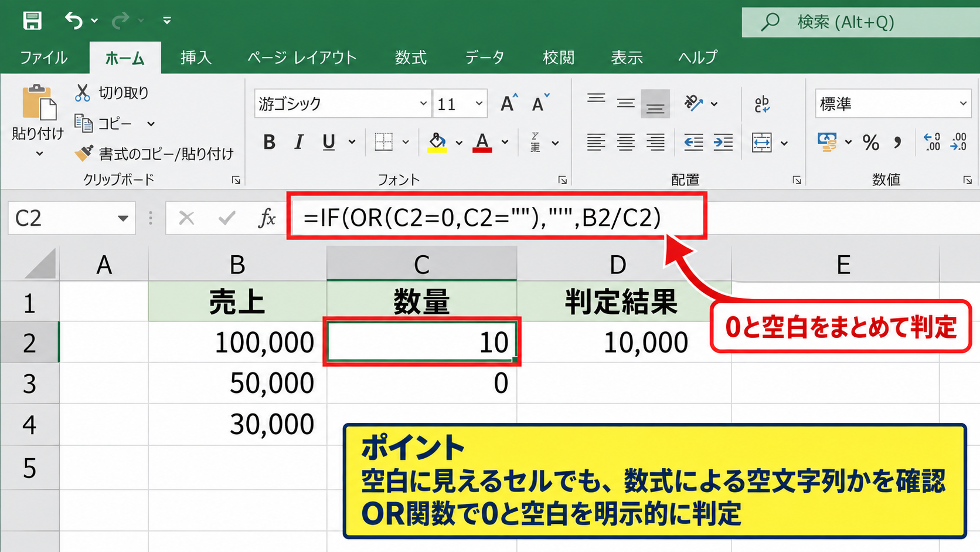Viewport: 980px width, 552px height.
Task: Toggle center horizontal alignment
Action: 625,142
